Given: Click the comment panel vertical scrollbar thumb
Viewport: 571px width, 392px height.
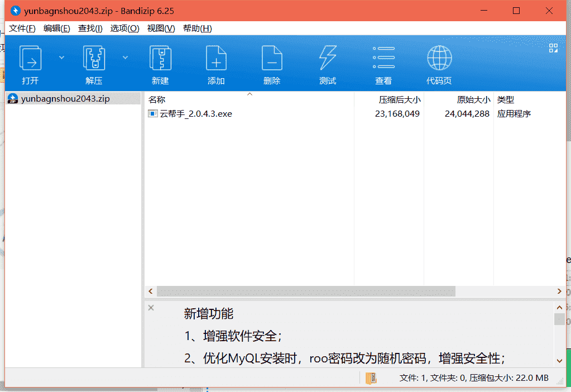Looking at the screenshot, I should coord(560,319).
